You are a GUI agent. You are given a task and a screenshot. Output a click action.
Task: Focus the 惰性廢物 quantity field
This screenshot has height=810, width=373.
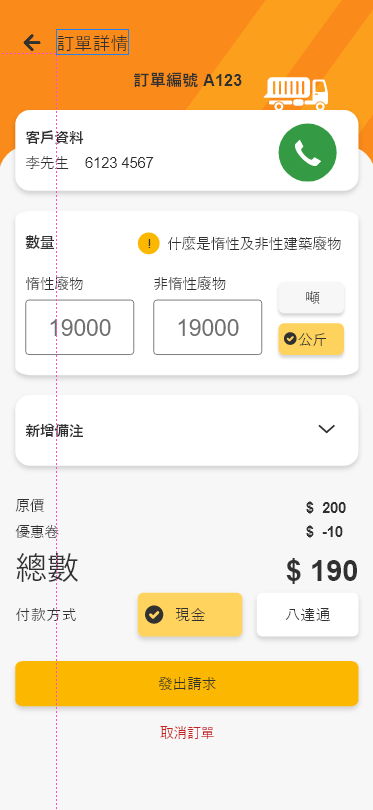[x=80, y=328]
